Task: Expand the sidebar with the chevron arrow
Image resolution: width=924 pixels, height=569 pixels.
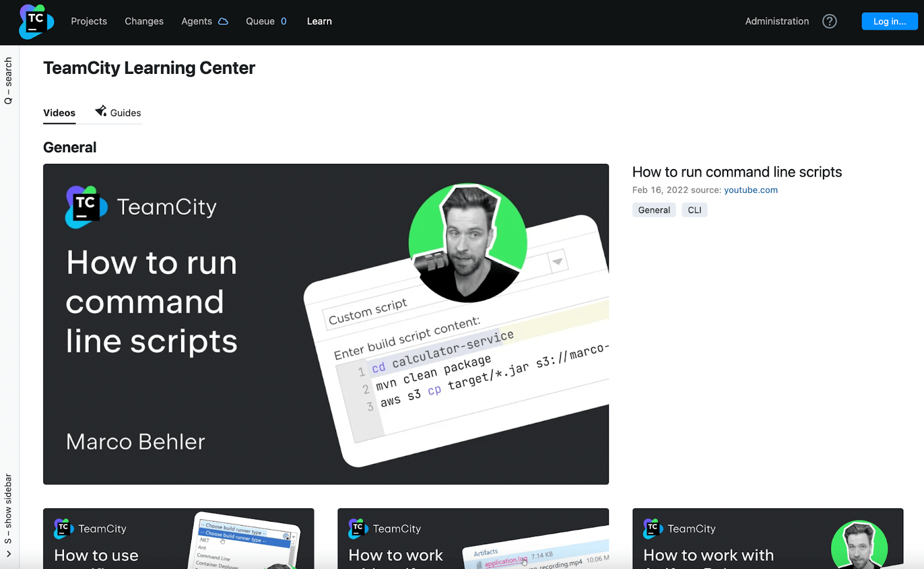Action: (x=8, y=554)
